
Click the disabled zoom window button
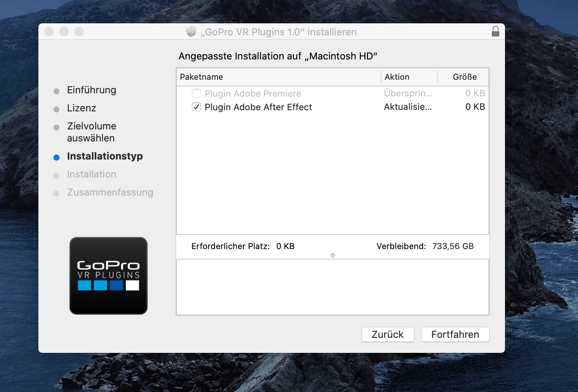pyautogui.click(x=79, y=32)
